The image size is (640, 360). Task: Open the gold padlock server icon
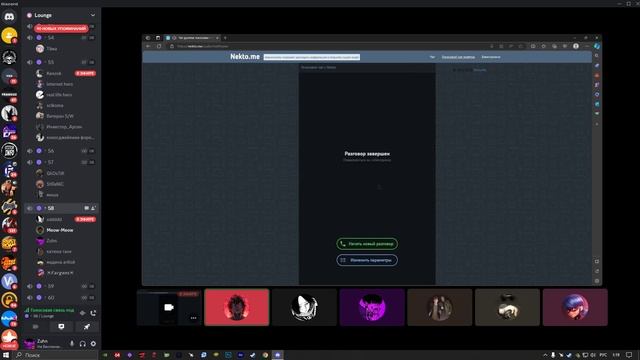coord(9,300)
